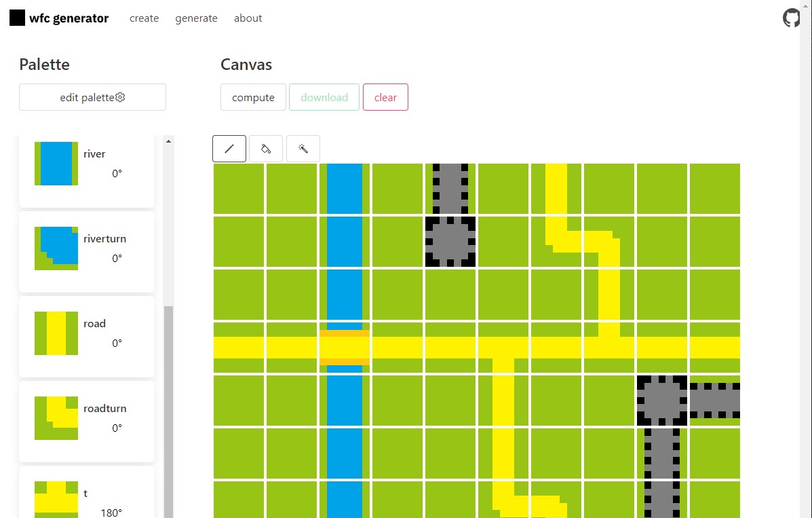Click the riverturn 0° rotation label
812x518 pixels.
tap(117, 258)
